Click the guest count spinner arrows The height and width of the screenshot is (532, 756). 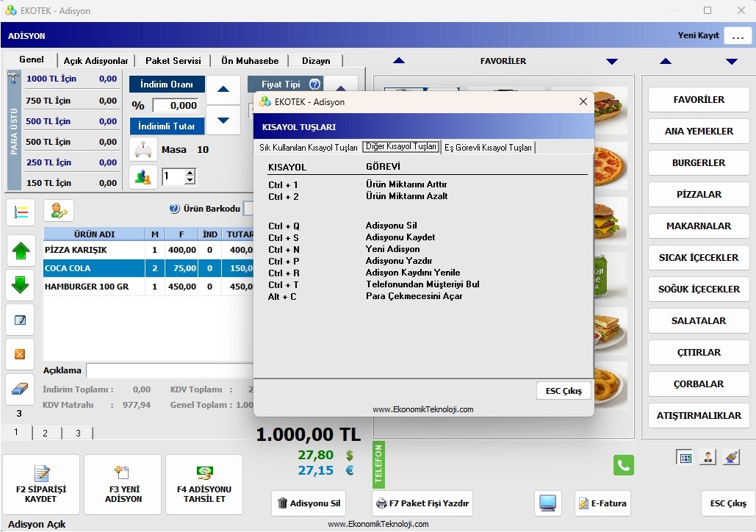[x=190, y=176]
